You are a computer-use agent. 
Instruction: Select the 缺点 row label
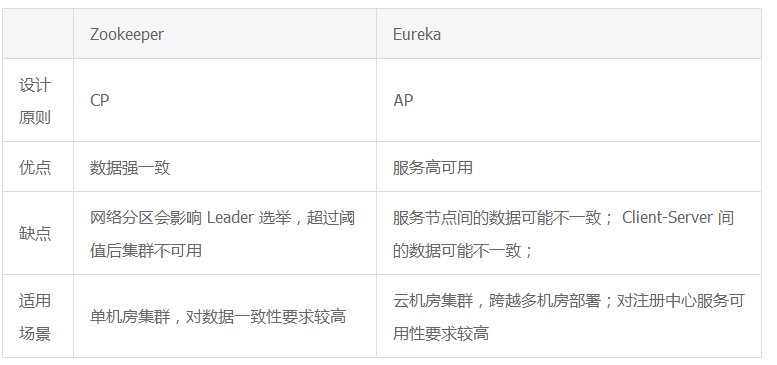tap(35, 234)
